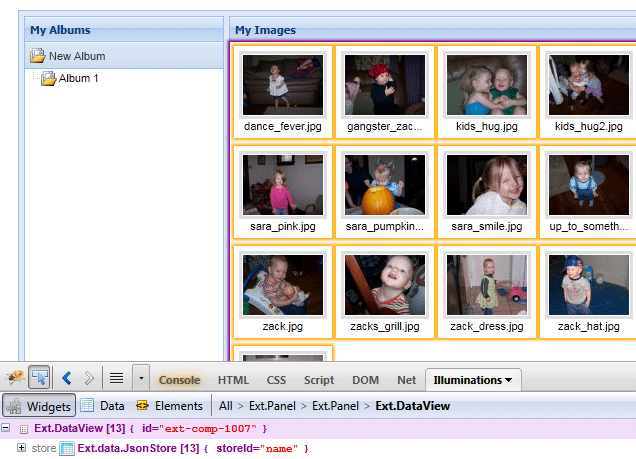This screenshot has width=636, height=459.
Task: Collapse the Ext.DataView [13] row
Action: coord(6,427)
